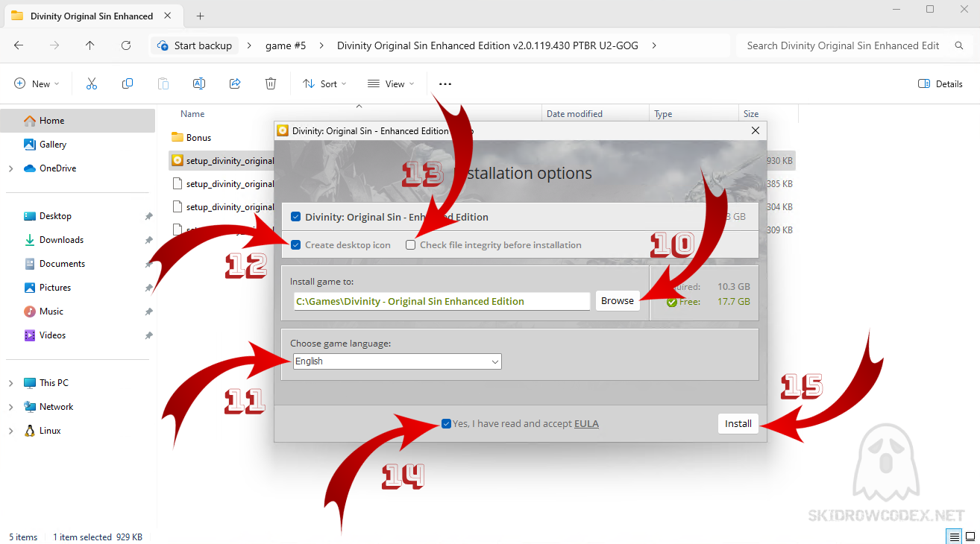Expand This PC tree node
The image size is (980, 544).
pos(10,383)
